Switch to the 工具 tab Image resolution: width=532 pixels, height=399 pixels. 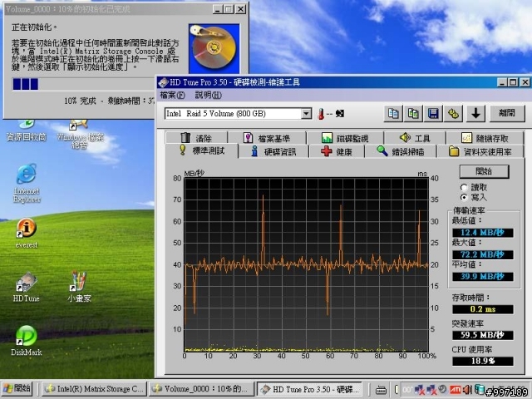pyautogui.click(x=415, y=138)
